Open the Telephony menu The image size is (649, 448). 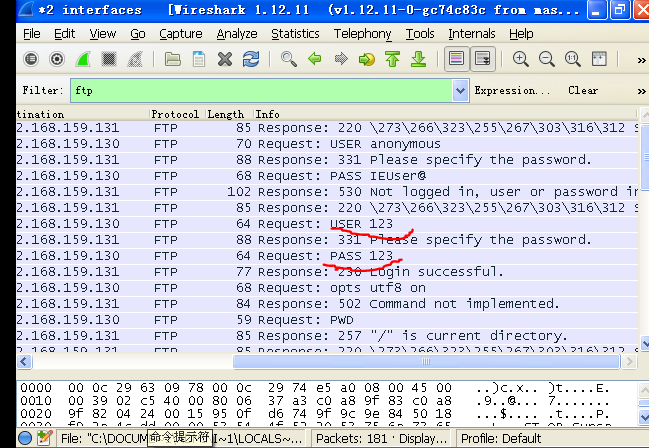[363, 34]
